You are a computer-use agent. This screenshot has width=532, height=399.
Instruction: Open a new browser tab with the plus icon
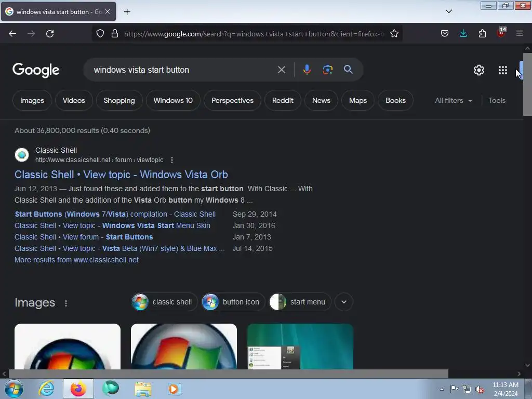127,12
